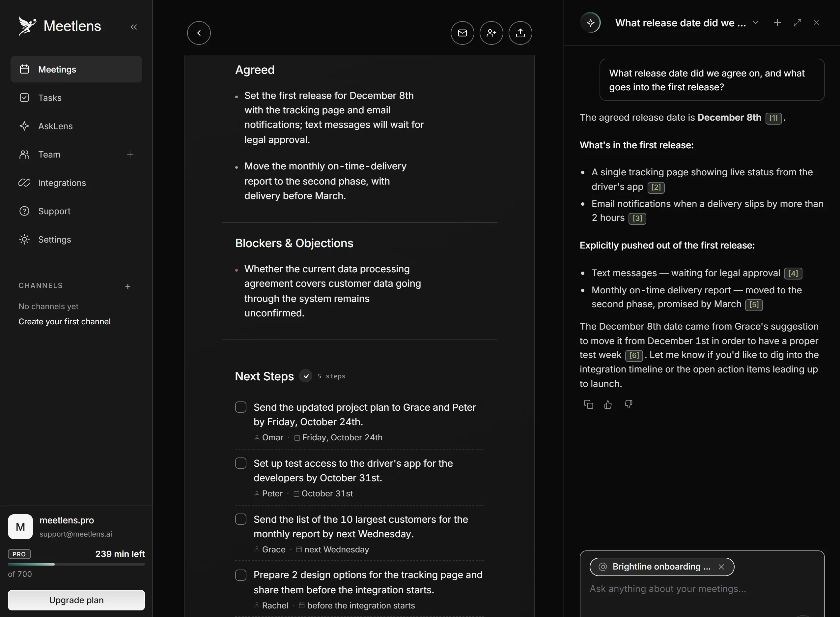Add a team member via Team plus icon
The image size is (840, 617).
130,155
